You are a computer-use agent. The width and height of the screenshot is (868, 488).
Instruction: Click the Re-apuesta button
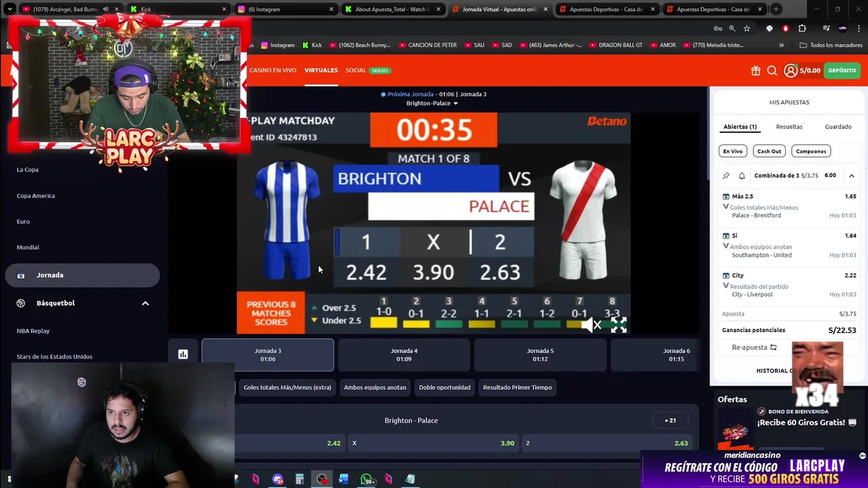[x=754, y=347]
